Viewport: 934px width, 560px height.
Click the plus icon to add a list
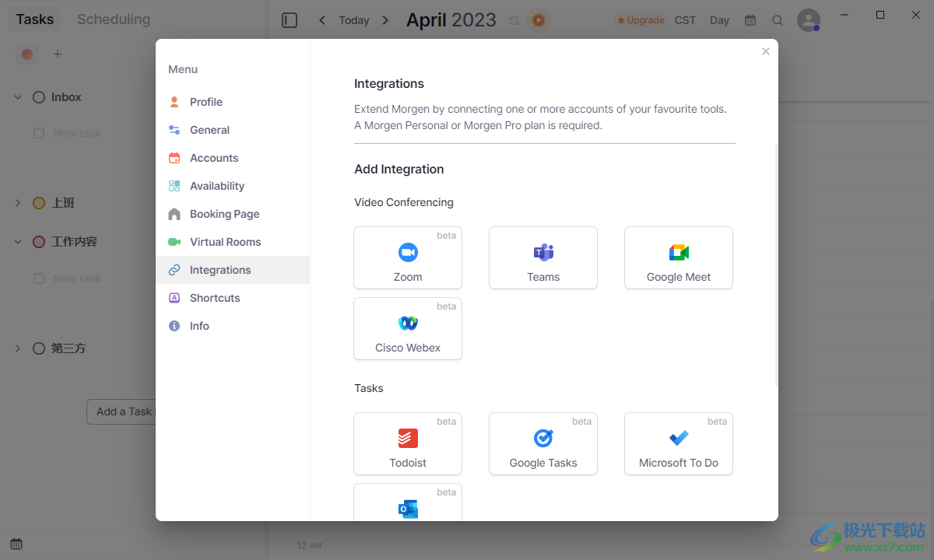pos(57,54)
